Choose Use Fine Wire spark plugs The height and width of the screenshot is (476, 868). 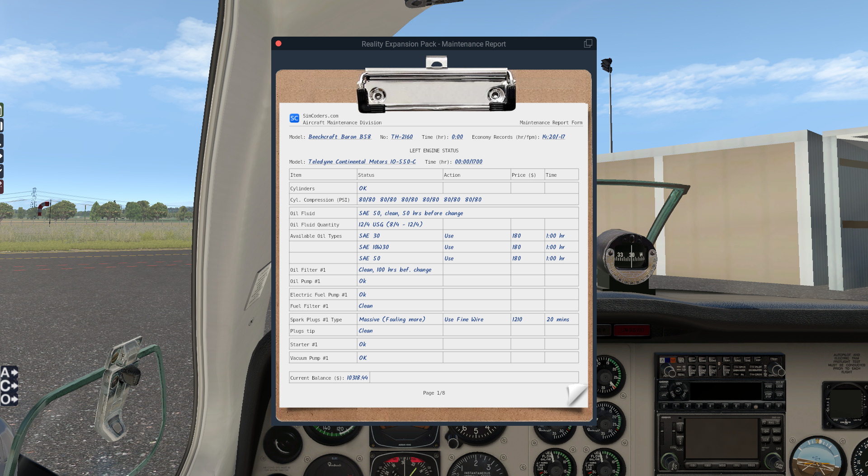(464, 320)
